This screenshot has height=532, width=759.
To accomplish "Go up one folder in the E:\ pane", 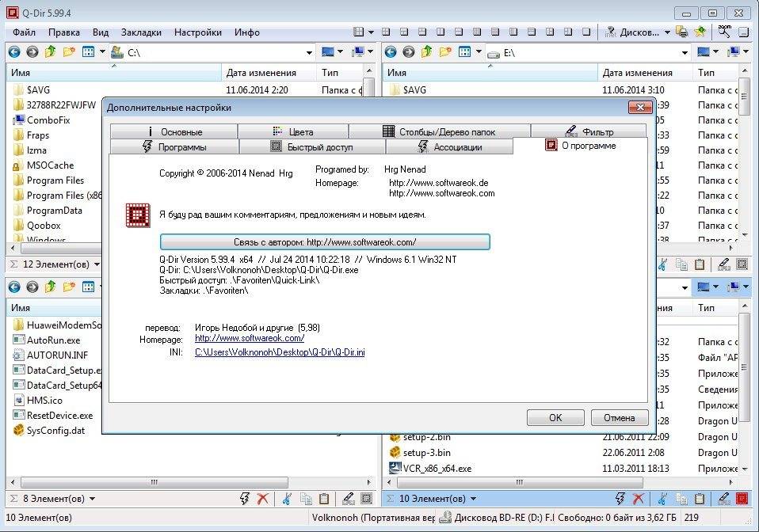I will (x=427, y=52).
